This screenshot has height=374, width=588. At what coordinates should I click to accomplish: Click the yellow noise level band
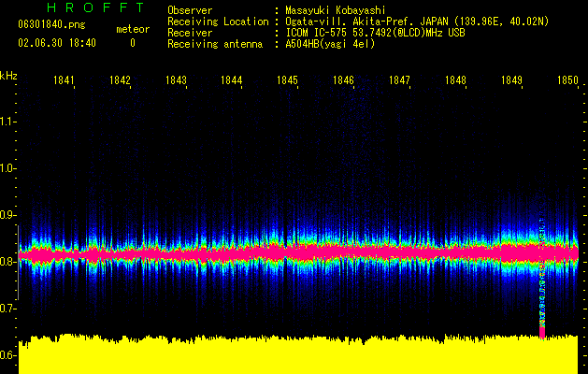pos(299,355)
